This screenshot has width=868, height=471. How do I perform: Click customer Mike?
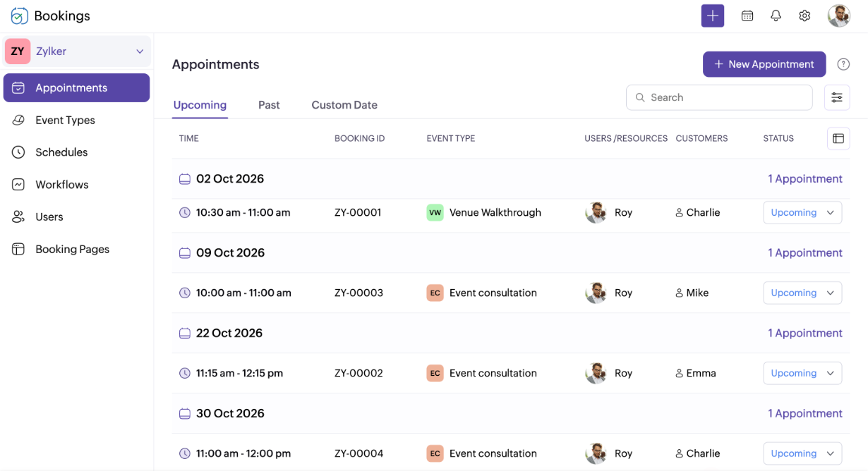(x=697, y=293)
